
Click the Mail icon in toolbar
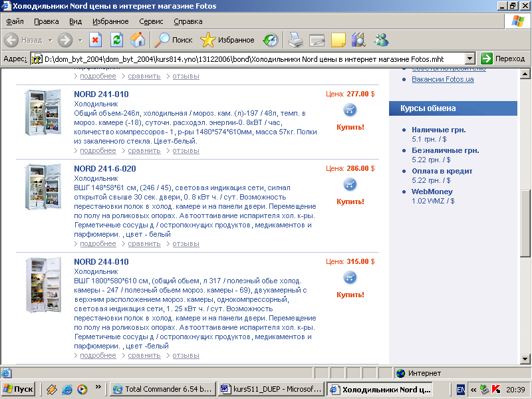point(317,41)
